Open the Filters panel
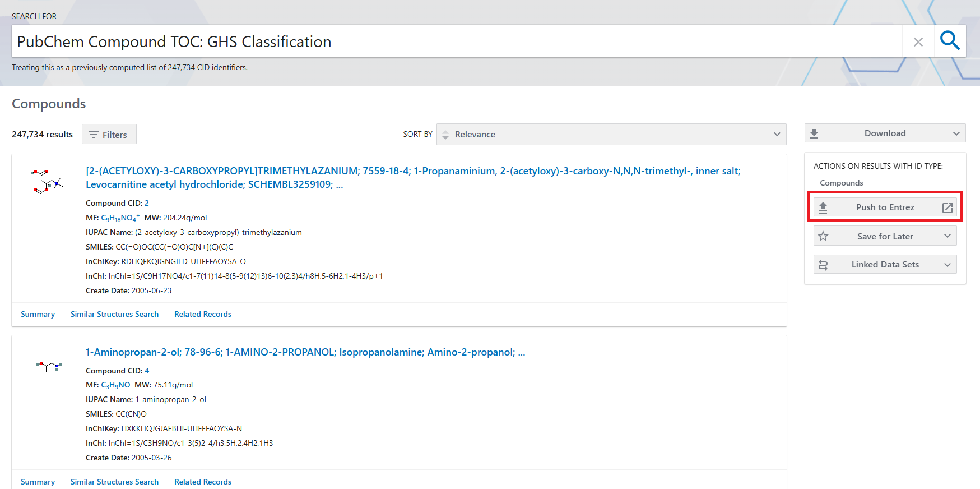This screenshot has height=489, width=980. coord(109,135)
